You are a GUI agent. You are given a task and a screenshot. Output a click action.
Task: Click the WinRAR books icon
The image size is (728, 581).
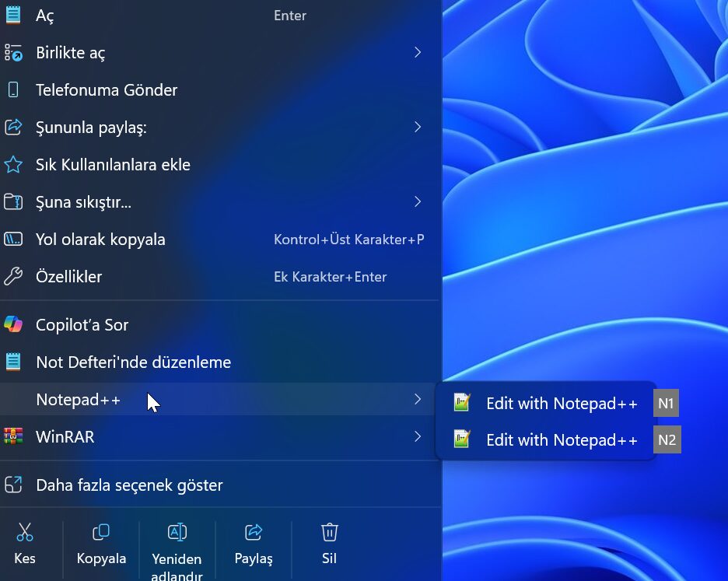pyautogui.click(x=13, y=436)
